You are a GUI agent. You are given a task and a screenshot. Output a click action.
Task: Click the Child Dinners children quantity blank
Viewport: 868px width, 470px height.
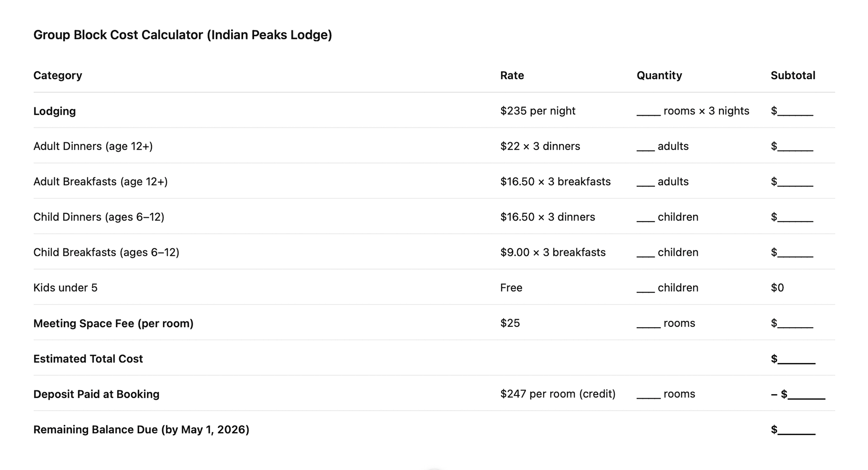(646, 218)
